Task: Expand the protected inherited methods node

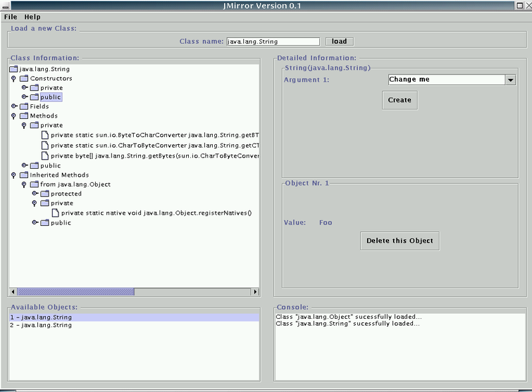Action: tap(35, 193)
